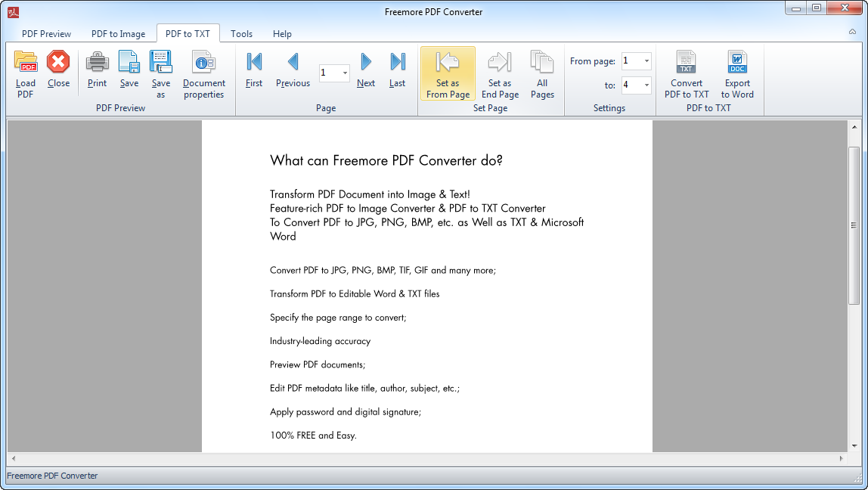868x490 pixels.
Task: Switch to the PDF to Image tab
Action: coord(118,34)
